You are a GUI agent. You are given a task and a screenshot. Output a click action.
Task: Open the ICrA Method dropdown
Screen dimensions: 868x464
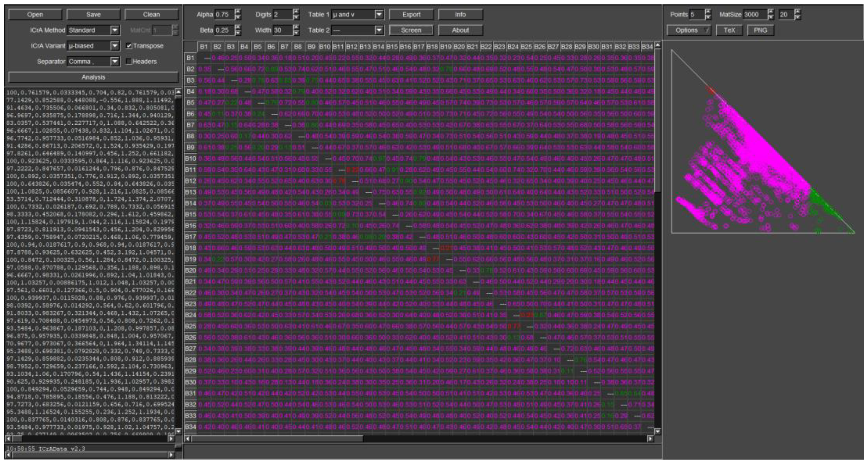point(115,30)
